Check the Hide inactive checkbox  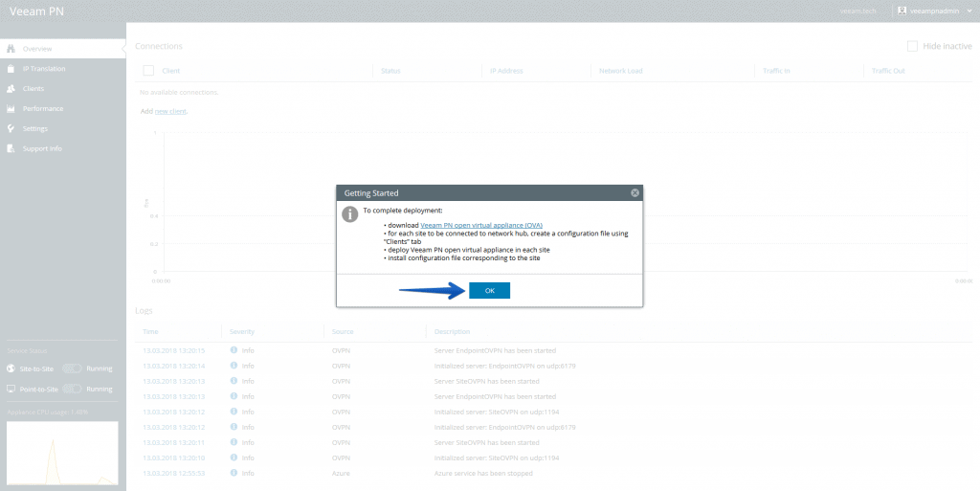(912, 46)
